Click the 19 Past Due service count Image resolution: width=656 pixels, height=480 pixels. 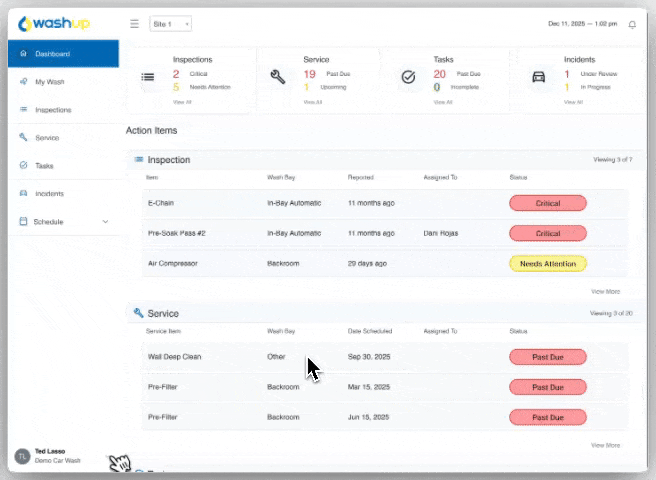coord(310,74)
